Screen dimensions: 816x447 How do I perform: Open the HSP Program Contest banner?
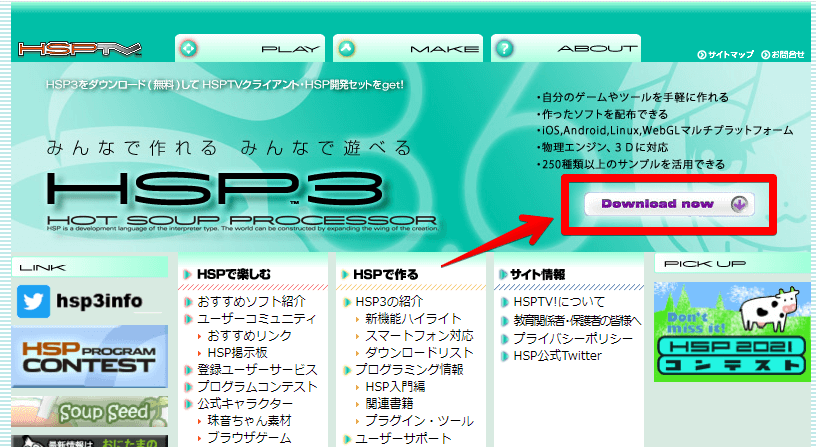click(90, 356)
